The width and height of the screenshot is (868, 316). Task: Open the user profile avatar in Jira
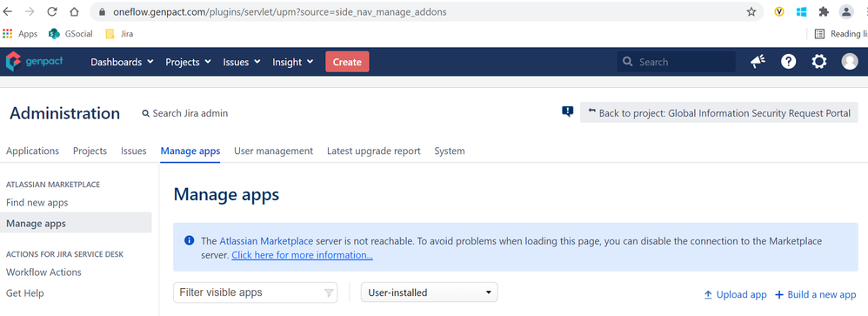click(850, 62)
